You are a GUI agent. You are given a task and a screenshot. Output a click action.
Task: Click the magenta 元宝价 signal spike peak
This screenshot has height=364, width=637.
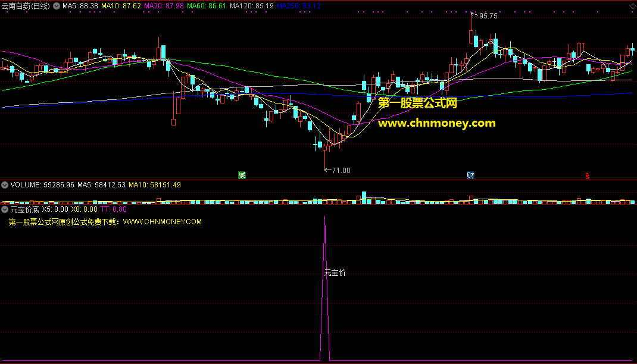324,218
